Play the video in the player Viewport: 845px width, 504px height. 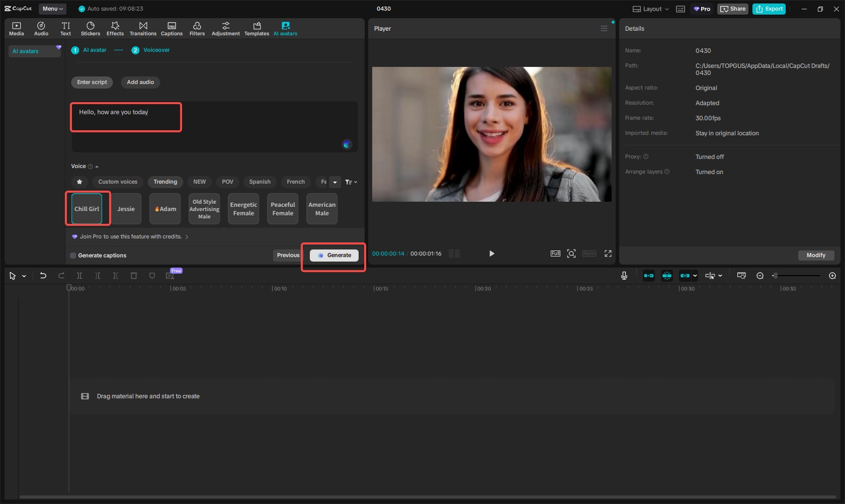click(x=491, y=254)
